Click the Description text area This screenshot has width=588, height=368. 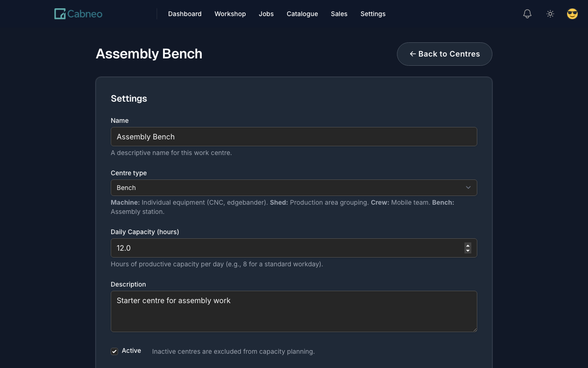(x=294, y=311)
